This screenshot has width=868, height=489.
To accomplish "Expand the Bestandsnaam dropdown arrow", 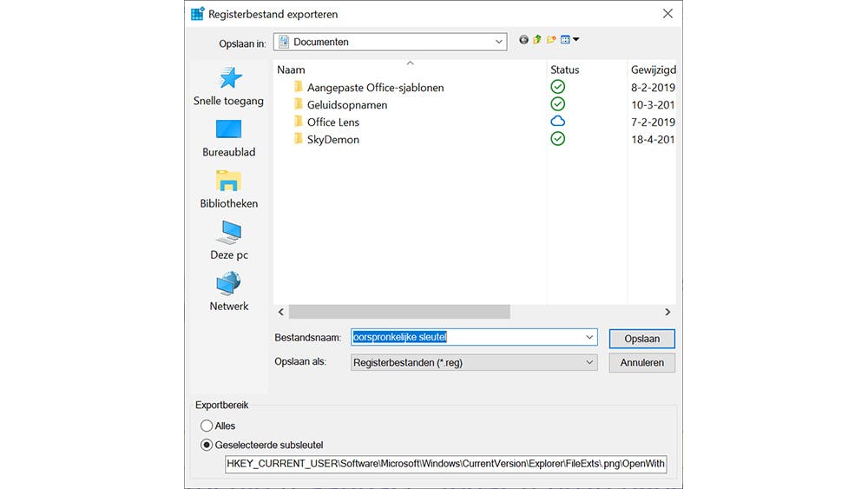I will pyautogui.click(x=589, y=337).
